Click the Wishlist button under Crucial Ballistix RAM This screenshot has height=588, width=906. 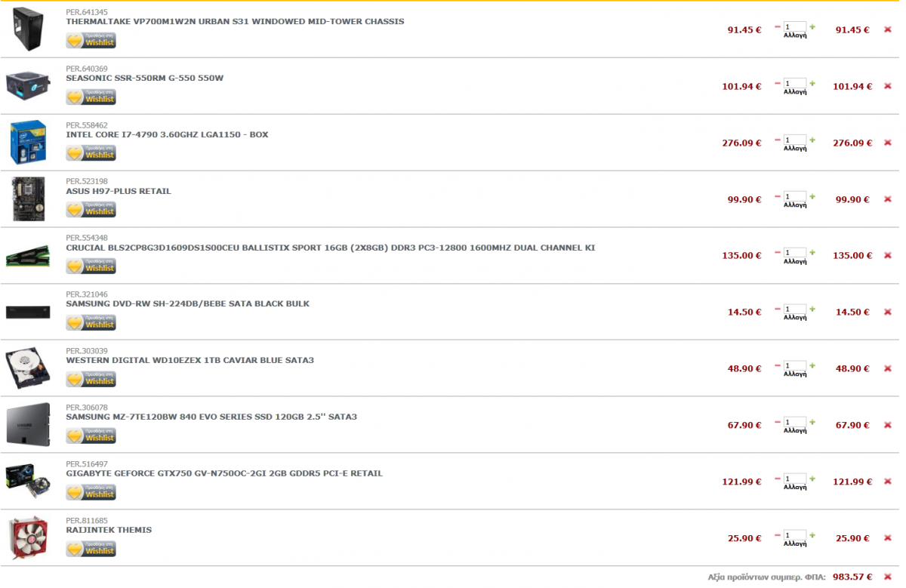pyautogui.click(x=91, y=266)
